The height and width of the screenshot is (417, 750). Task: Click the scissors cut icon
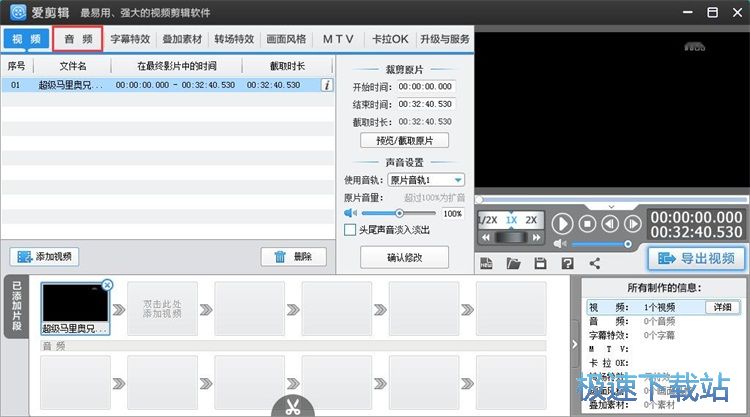tap(293, 406)
